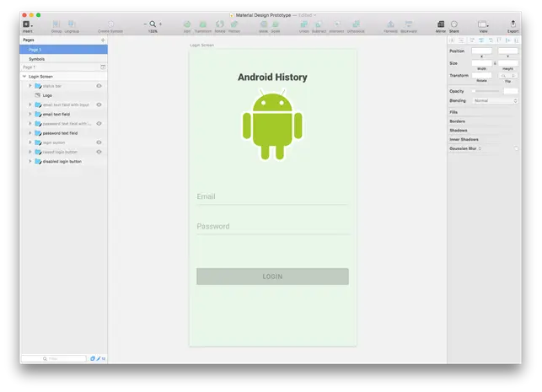Click the Scale tool icon
Viewport: 542px width, 392px height.
[276, 24]
